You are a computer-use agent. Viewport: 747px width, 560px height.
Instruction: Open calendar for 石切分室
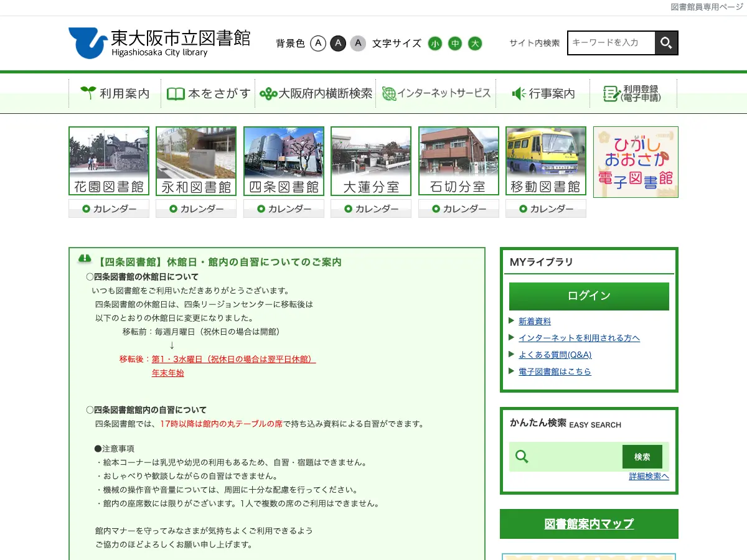point(459,208)
